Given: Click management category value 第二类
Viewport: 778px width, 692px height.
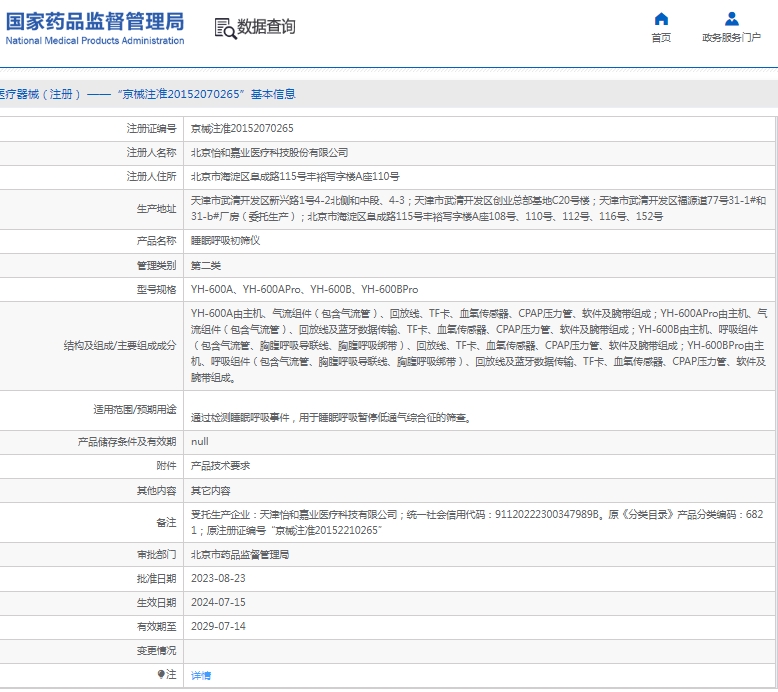Looking at the screenshot, I should [205, 265].
